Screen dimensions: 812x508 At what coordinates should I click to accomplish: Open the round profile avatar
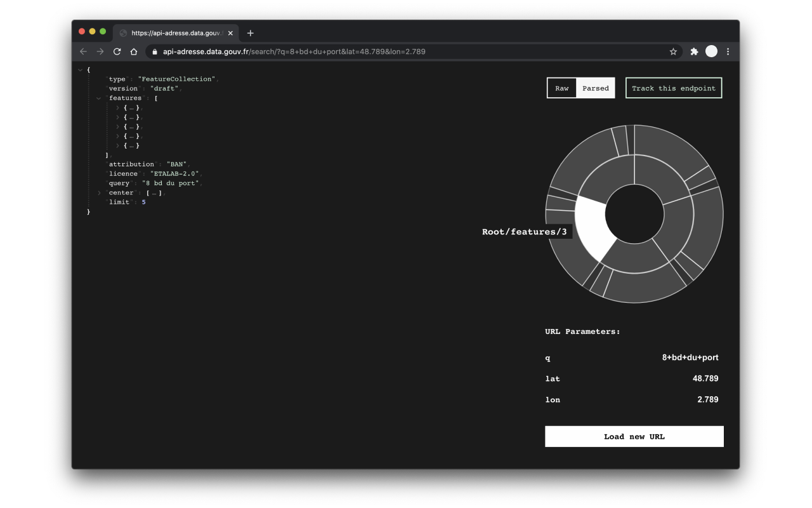coord(711,51)
